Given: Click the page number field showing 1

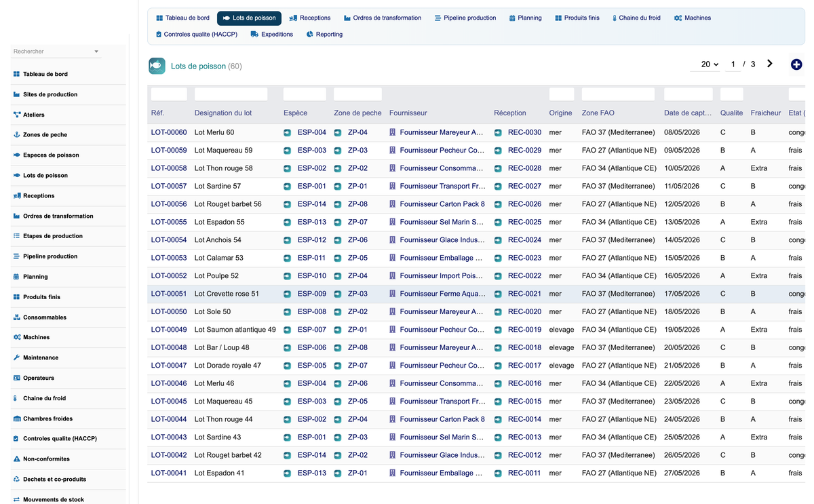Looking at the screenshot, I should coord(733,64).
